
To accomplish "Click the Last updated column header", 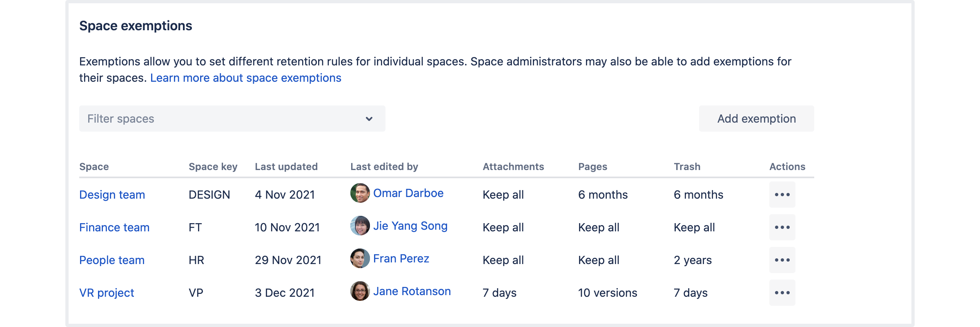I will click(x=286, y=167).
